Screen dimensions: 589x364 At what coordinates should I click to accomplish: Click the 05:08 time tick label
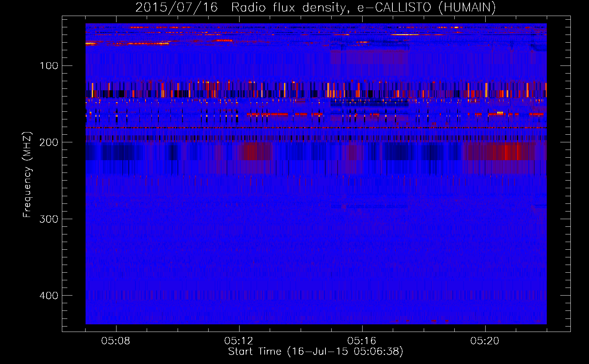116,341
